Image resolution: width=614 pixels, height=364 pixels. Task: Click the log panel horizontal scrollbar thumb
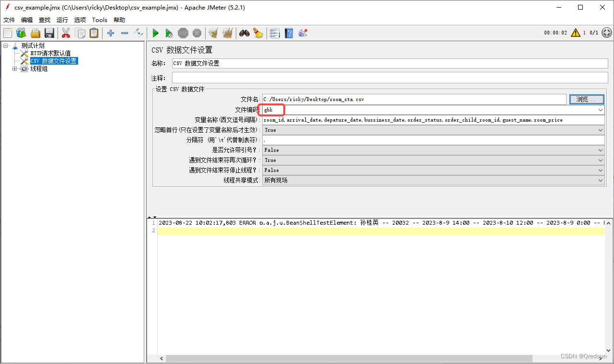349,358
